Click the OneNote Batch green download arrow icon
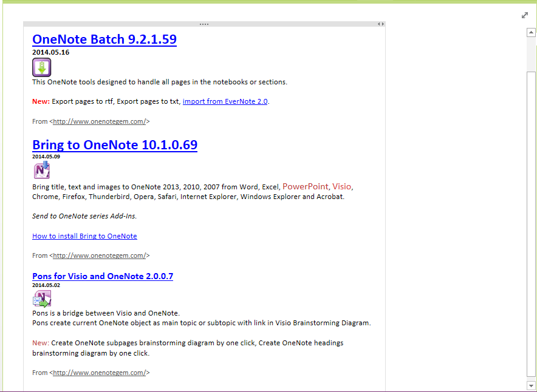The image size is (537, 392). pos(42,67)
